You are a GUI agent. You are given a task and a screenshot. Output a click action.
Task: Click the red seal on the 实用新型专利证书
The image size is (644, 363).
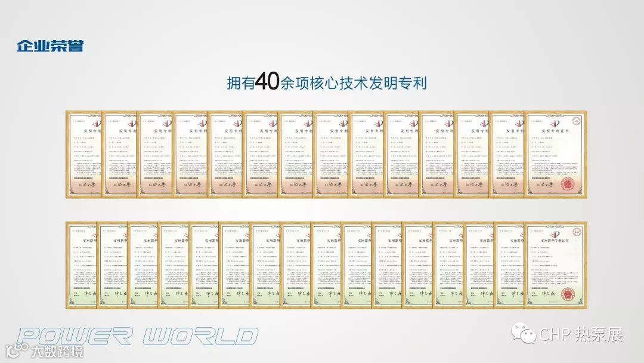point(569,295)
